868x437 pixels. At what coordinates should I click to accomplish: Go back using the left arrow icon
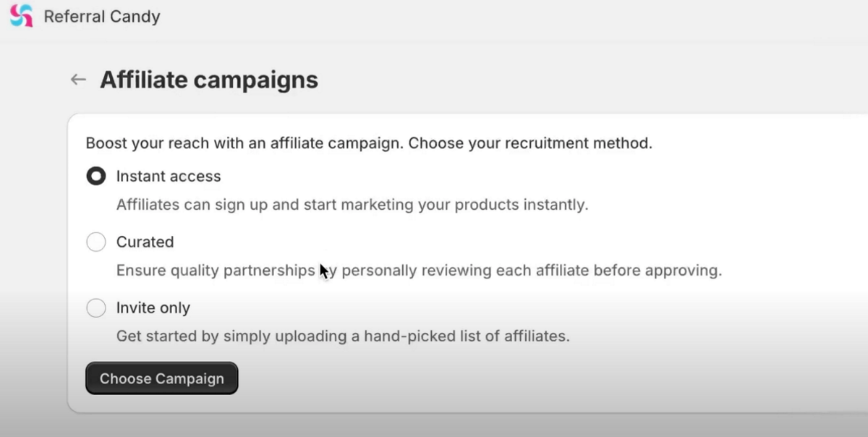(78, 80)
